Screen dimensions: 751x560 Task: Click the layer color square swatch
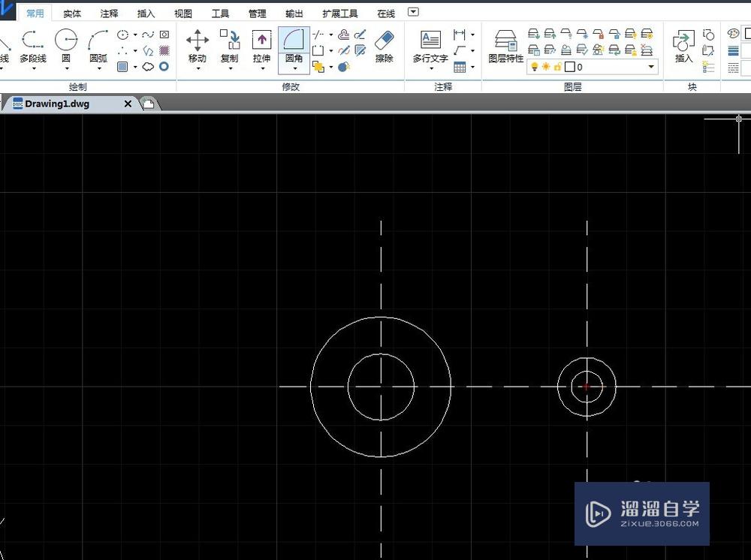point(569,67)
